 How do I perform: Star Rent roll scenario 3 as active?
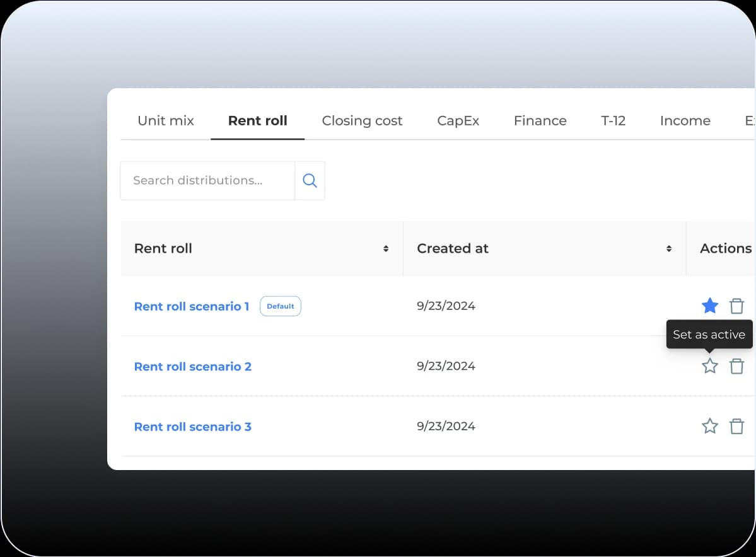tap(710, 427)
